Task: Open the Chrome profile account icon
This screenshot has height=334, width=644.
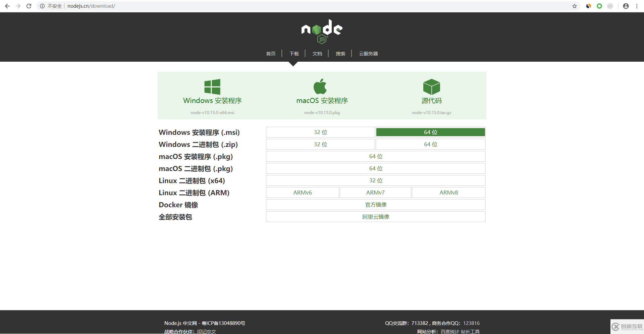Action: coord(626,6)
